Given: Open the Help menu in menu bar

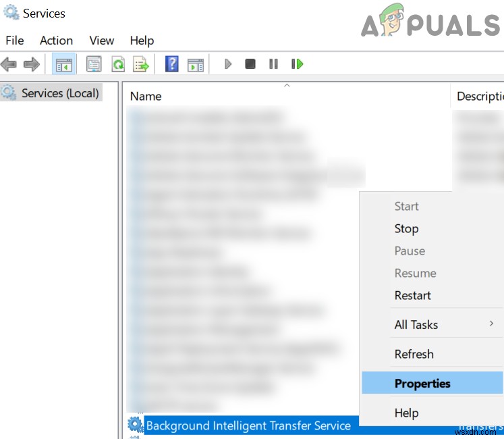Looking at the screenshot, I should tap(142, 41).
